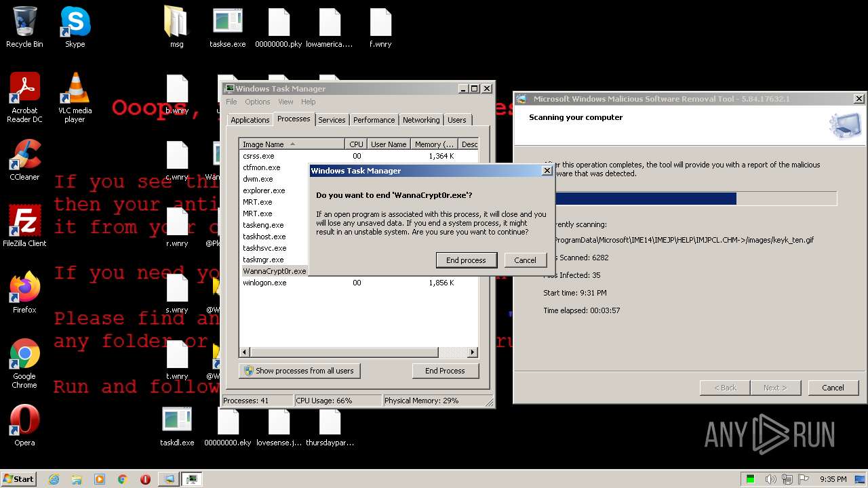Sort by the User Name column
Image resolution: width=868 pixels, height=488 pixels.
click(x=389, y=144)
